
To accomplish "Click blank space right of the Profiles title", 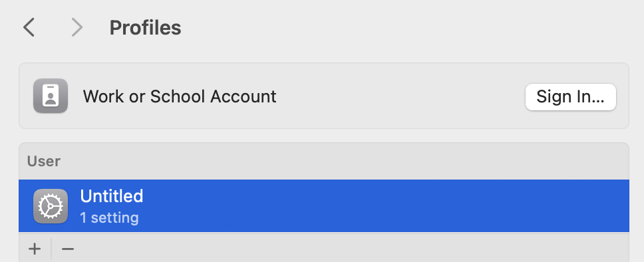I will pyautogui.click(x=410, y=28).
